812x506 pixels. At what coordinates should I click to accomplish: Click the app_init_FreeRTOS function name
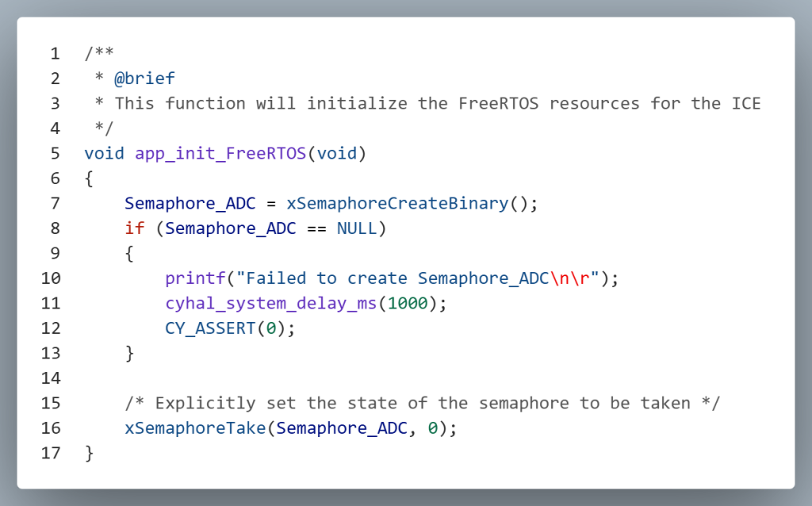click(220, 153)
